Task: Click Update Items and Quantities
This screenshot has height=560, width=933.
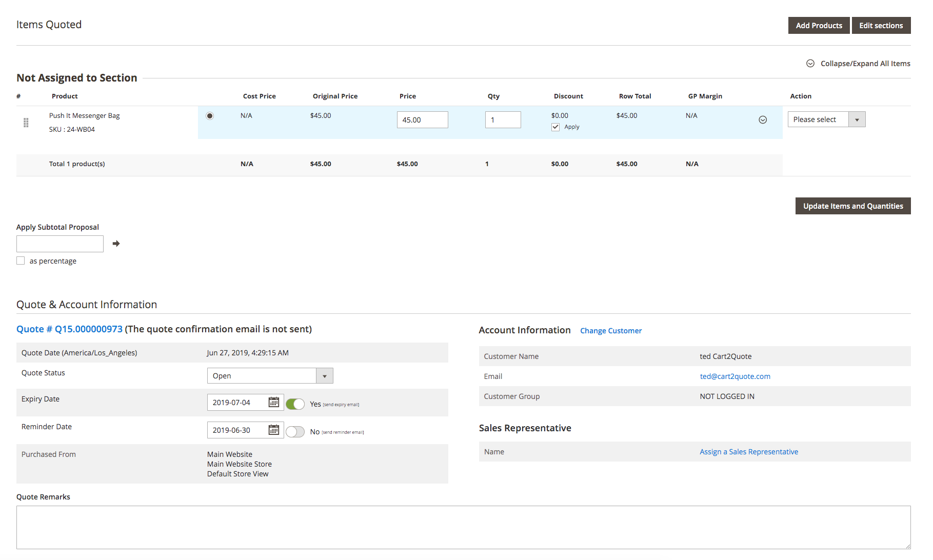Action: tap(852, 206)
